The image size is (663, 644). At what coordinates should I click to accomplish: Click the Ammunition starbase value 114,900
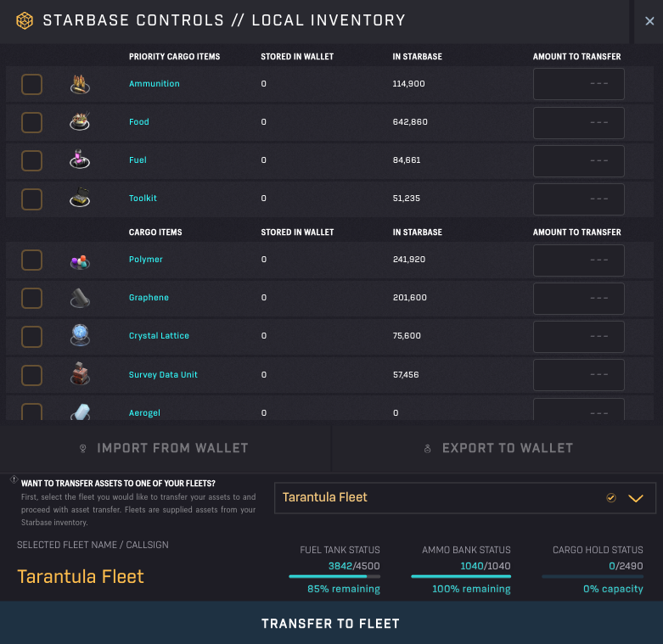(x=408, y=84)
